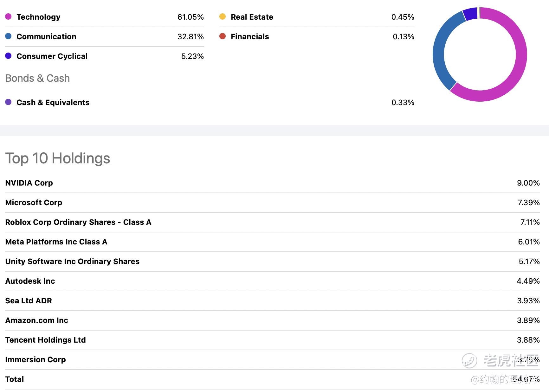Select Meta Platforms Inc Class A

pyautogui.click(x=56, y=242)
